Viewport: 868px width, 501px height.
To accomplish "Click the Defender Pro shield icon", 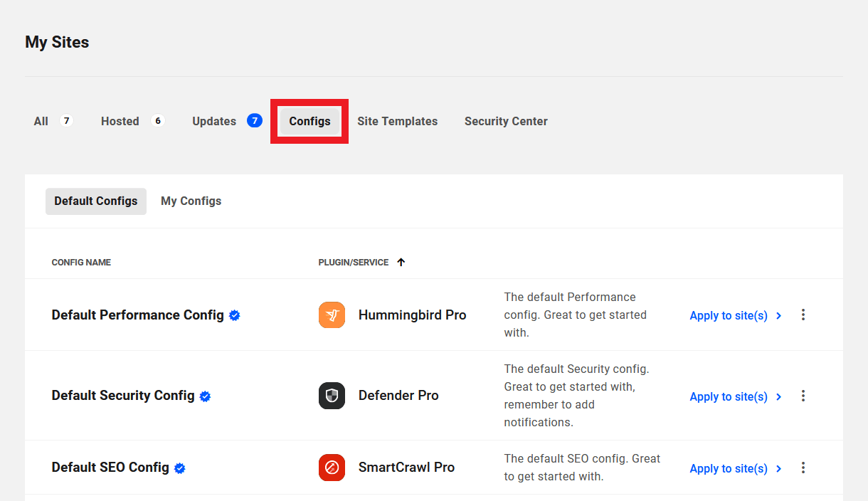I will click(x=332, y=396).
